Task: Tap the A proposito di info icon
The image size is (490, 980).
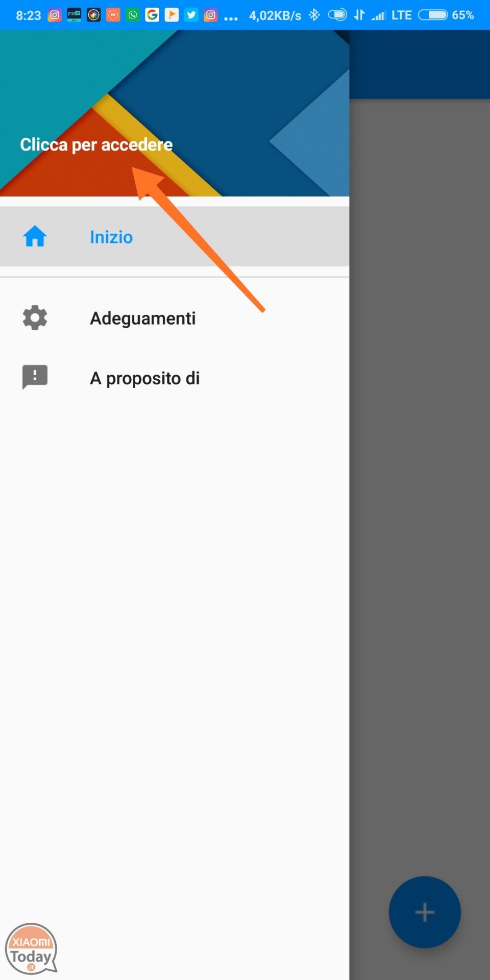Action: pos(35,377)
